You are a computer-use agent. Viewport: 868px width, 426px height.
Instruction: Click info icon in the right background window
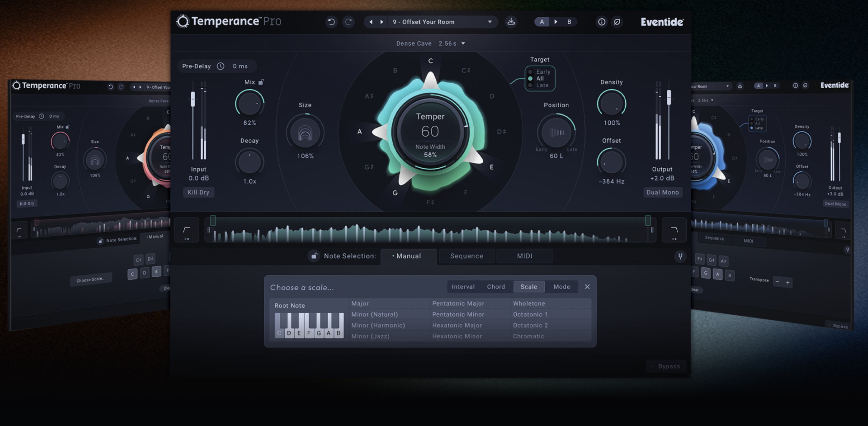tap(795, 86)
